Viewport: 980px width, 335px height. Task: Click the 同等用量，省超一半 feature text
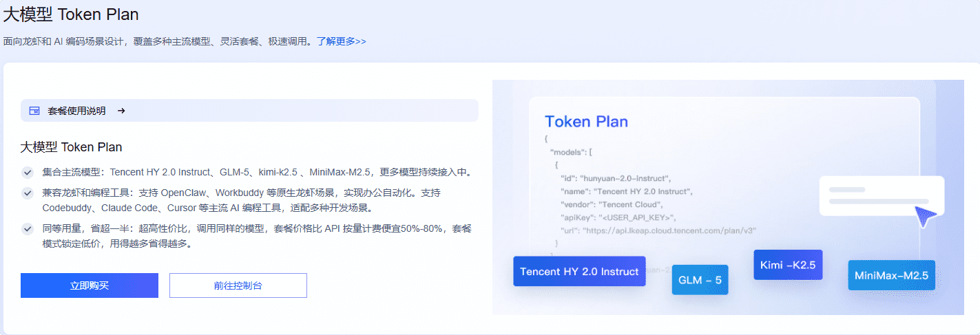[257, 235]
